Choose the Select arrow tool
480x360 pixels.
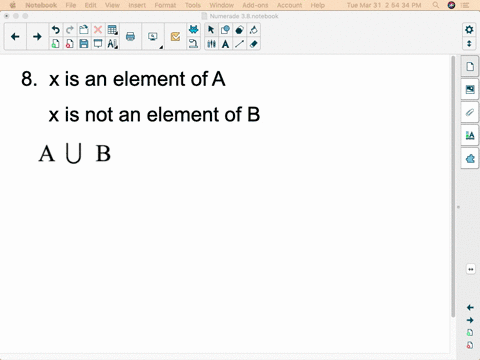click(x=211, y=30)
